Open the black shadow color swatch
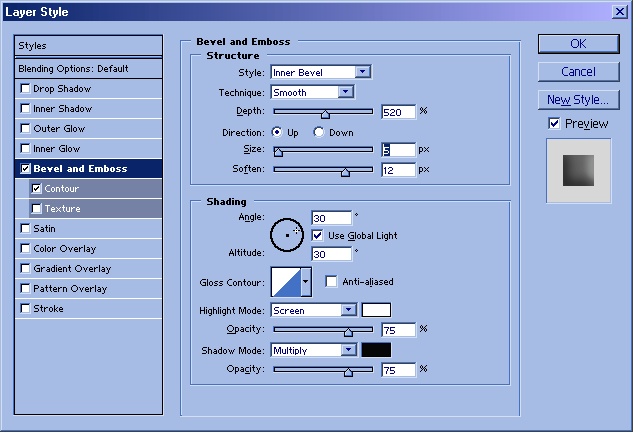 pos(376,350)
